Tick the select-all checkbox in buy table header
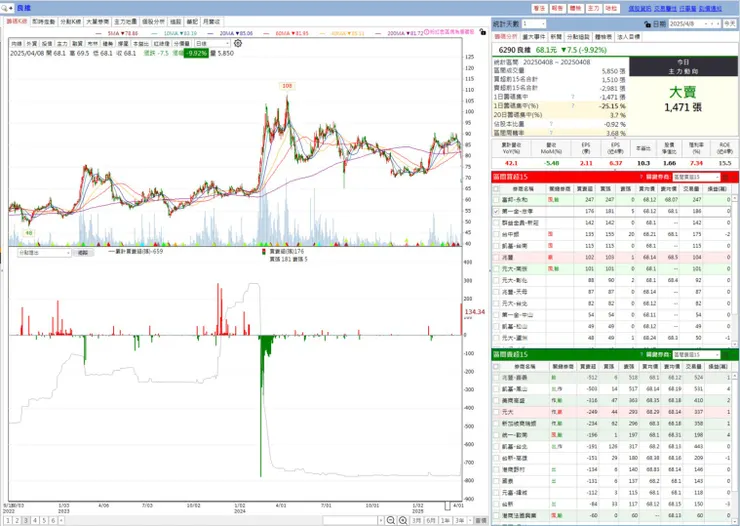Screen dimensions: 740x526 tap(496, 189)
